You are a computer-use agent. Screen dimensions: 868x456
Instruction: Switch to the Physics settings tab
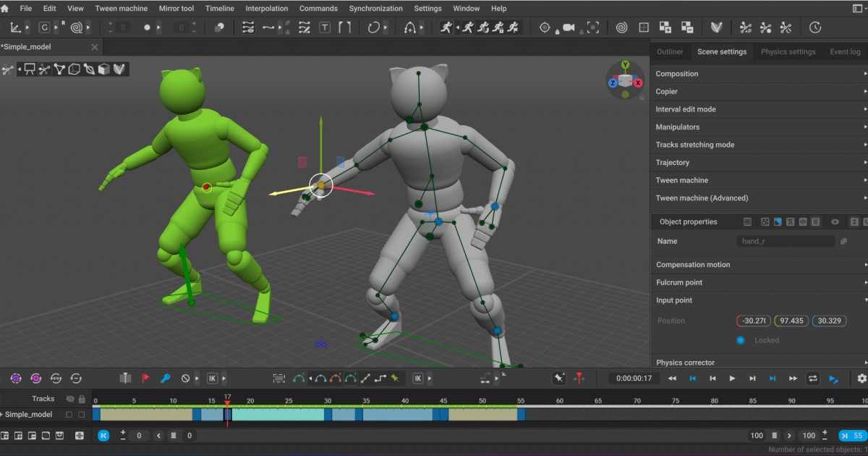(x=788, y=51)
